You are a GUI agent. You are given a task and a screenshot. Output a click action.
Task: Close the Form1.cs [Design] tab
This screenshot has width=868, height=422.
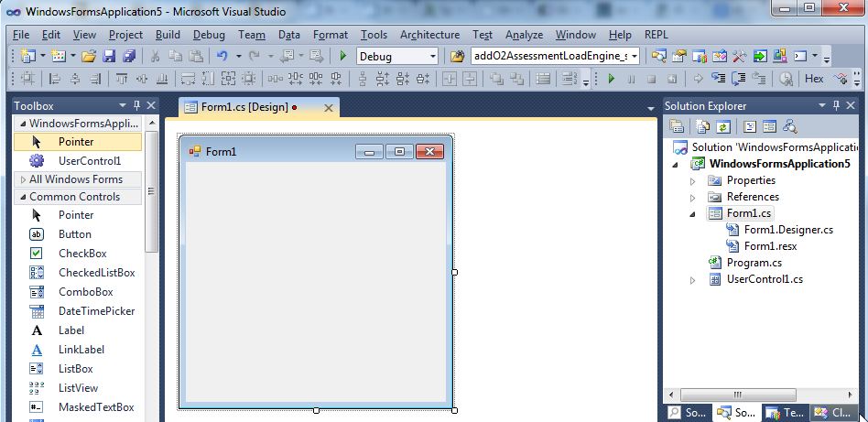pos(329,108)
